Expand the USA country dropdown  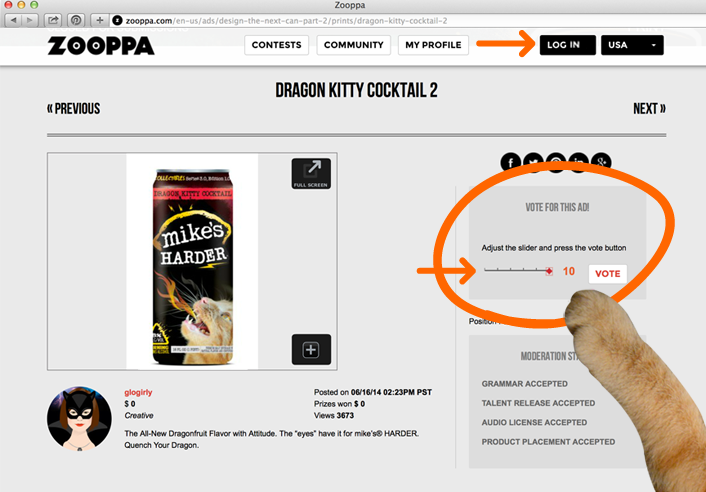632,45
